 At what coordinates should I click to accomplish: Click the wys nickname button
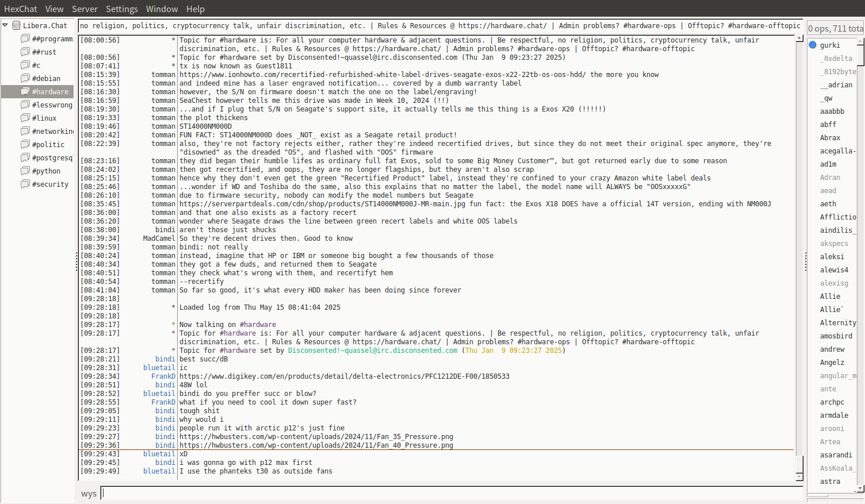pyautogui.click(x=89, y=493)
